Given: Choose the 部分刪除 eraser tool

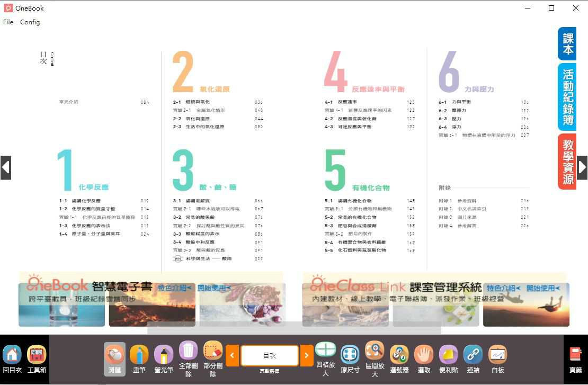Looking at the screenshot, I should 213,359.
